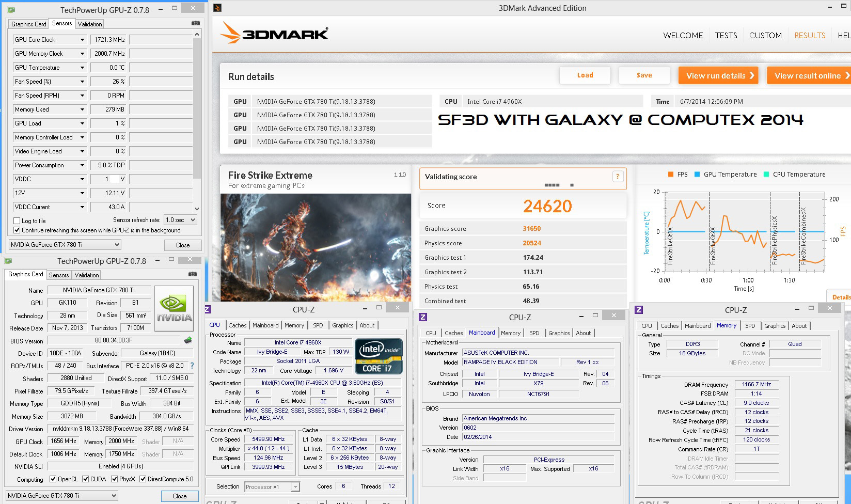
Task: Click Close in GPU-Z Sensors window
Action: [183, 245]
